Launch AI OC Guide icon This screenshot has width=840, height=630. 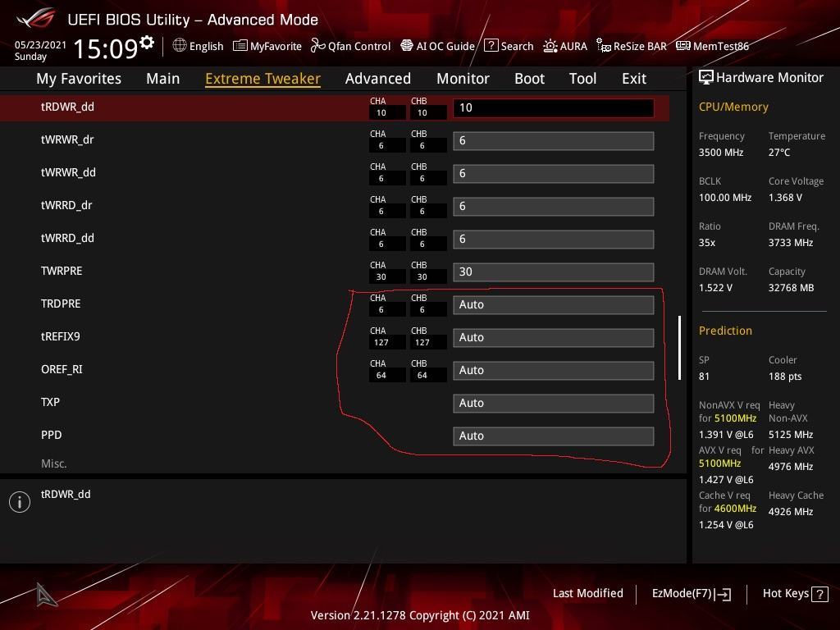click(407, 46)
